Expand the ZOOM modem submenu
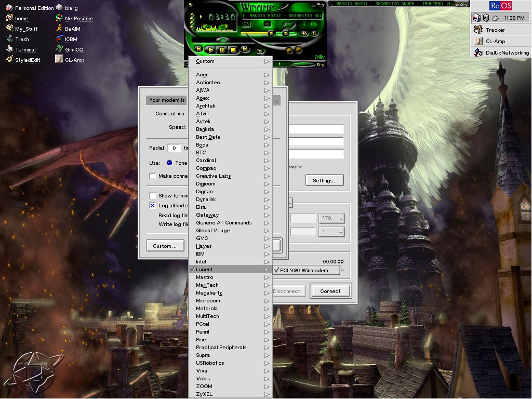 [x=231, y=387]
